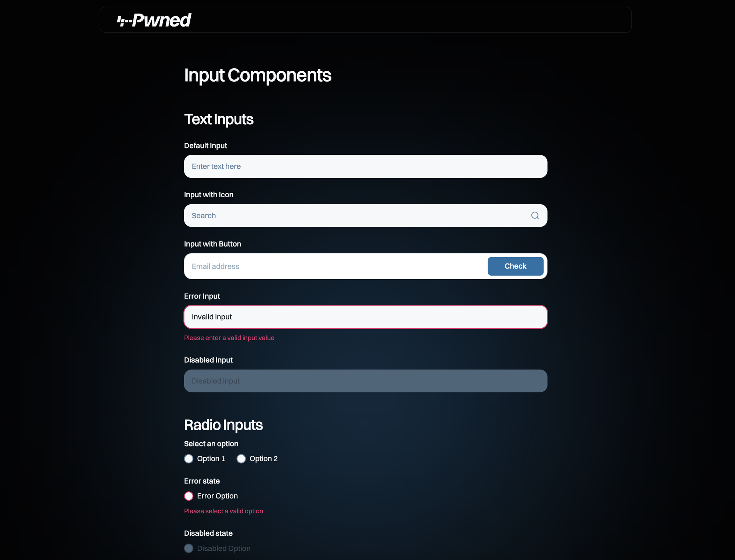Viewport: 735px width, 560px height.
Task: Click the Email address input field
Action: pyautogui.click(x=335, y=266)
